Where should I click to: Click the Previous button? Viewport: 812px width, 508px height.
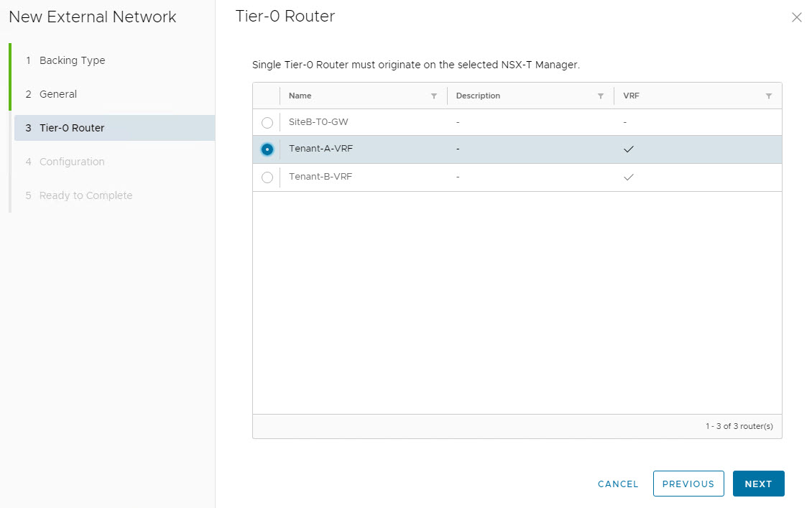688,484
